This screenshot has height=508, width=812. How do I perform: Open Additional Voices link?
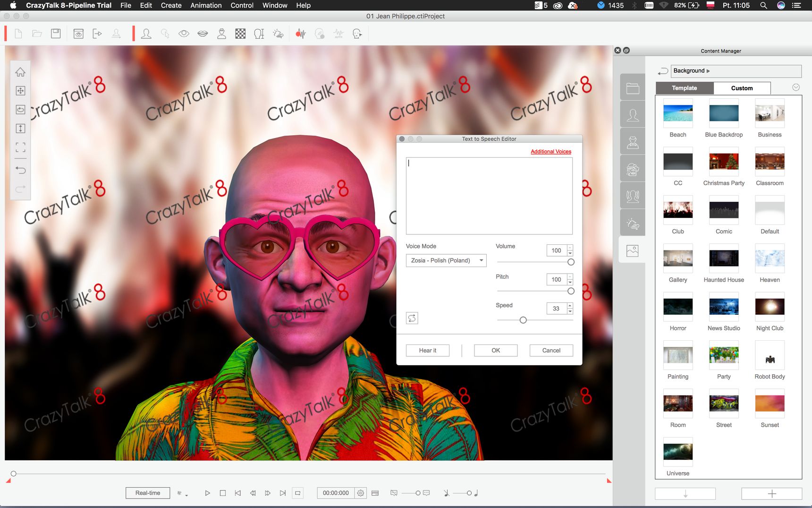551,152
